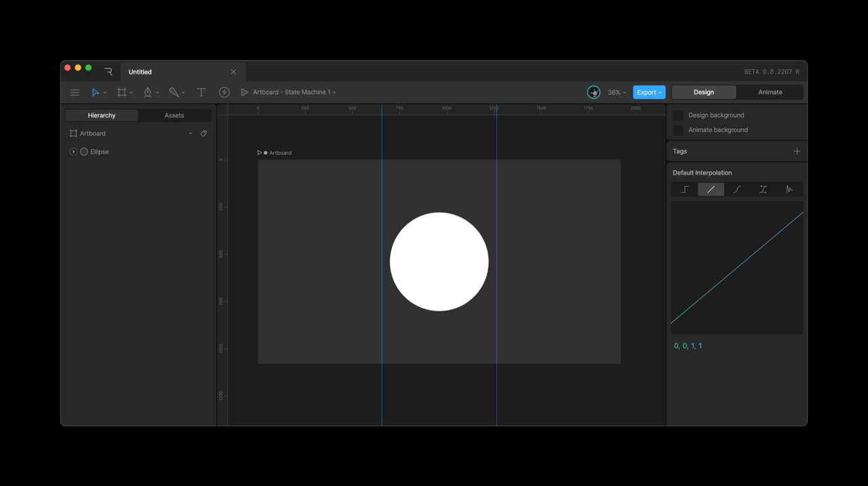Click Design background label
Viewport: 868px width, 486px height.
pyautogui.click(x=716, y=115)
